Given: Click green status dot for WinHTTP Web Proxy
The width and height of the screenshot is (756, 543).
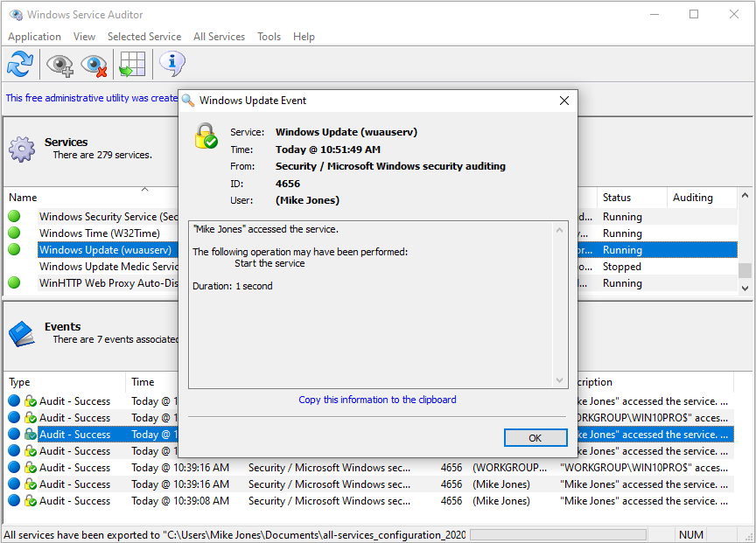Looking at the screenshot, I should (x=15, y=282).
